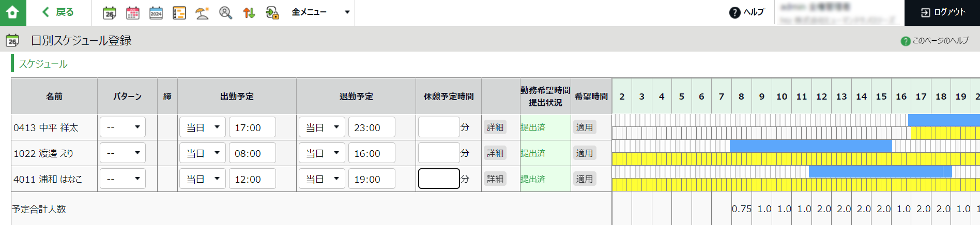Image resolution: width=980 pixels, height=225 pixels.
Task: Open 退勤予定 day dropdown for 浦和 はなこ
Action: [x=322, y=179]
